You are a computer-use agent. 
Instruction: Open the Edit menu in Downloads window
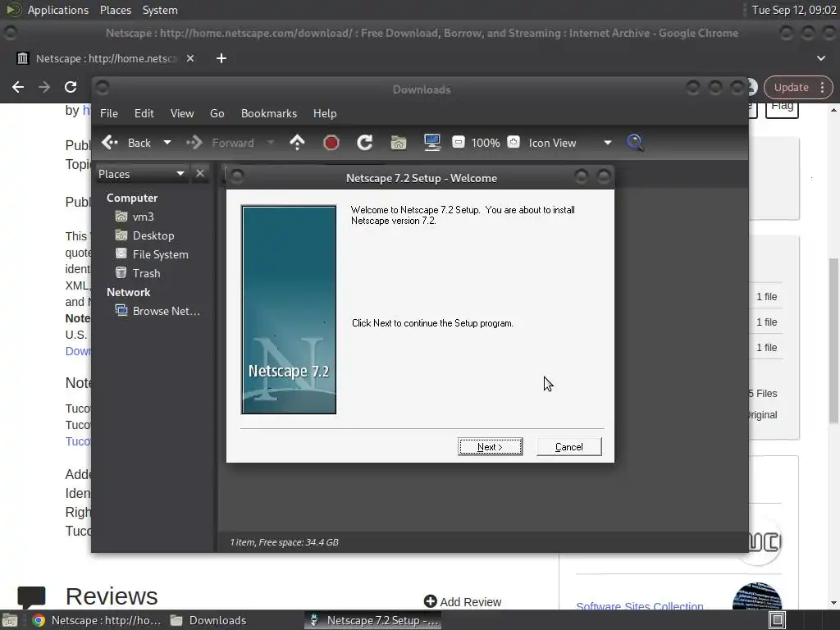coord(144,113)
